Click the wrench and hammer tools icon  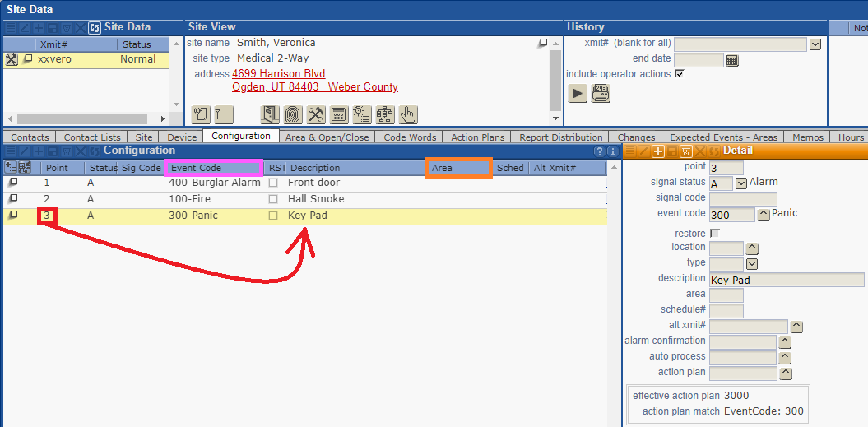315,114
